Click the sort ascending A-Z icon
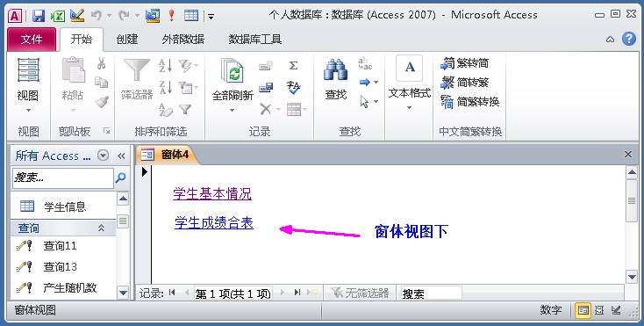 166,65
